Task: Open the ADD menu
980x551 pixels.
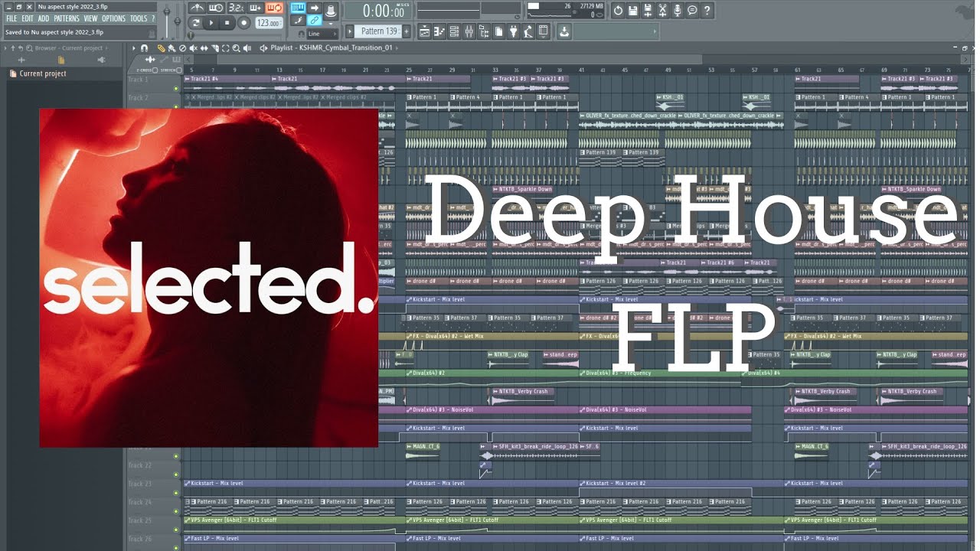Action: coord(44,18)
